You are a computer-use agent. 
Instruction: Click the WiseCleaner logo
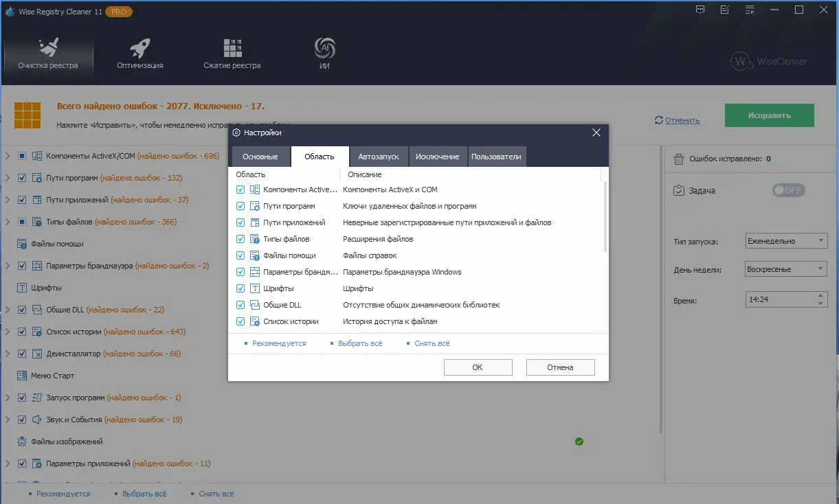pos(771,60)
